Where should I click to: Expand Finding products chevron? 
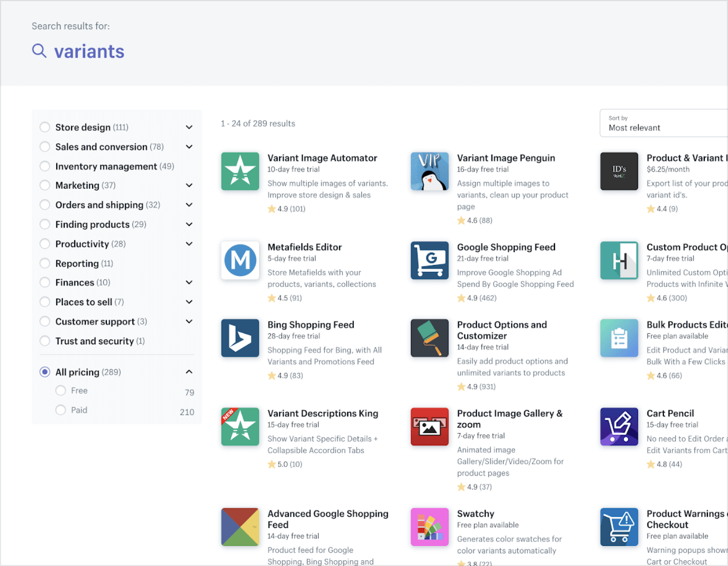pos(189,225)
